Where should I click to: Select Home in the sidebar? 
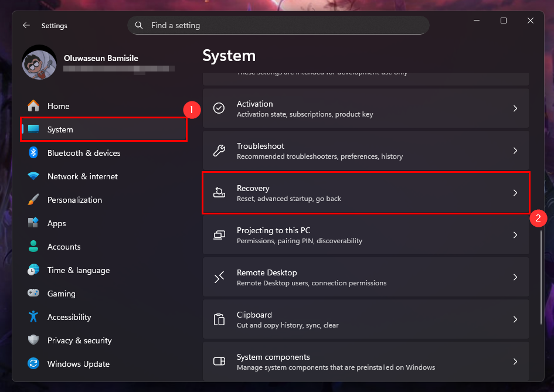[x=58, y=106]
